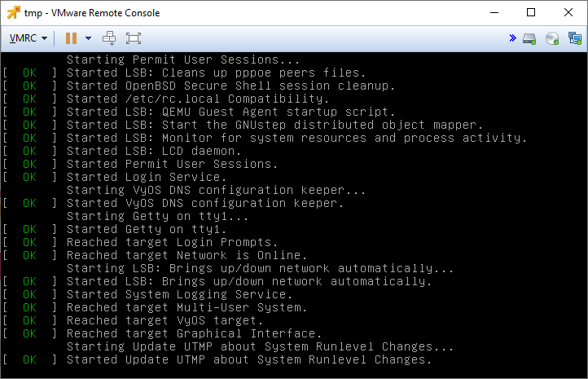Maximize the Remote Console window
Screen dimensions: 588x379
click(531, 12)
